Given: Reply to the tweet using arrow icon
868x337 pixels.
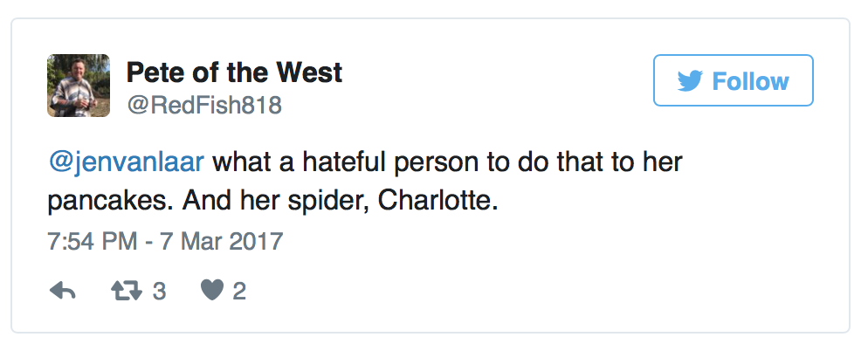Looking at the screenshot, I should [62, 291].
